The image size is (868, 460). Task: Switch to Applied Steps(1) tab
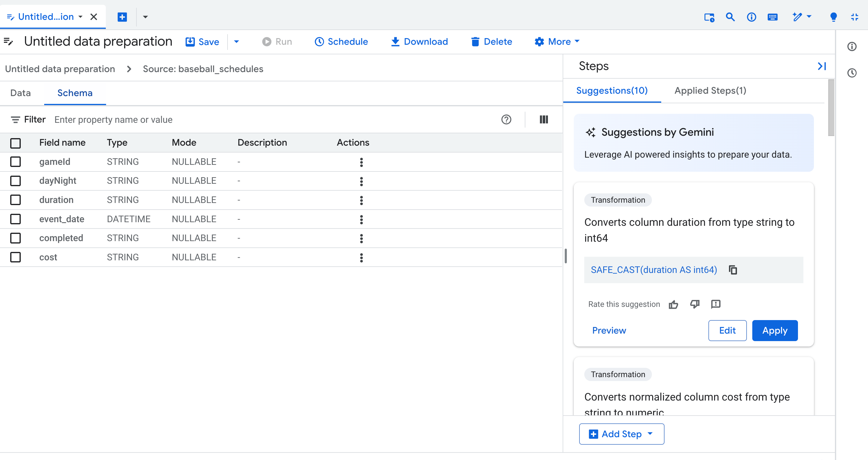[710, 91]
